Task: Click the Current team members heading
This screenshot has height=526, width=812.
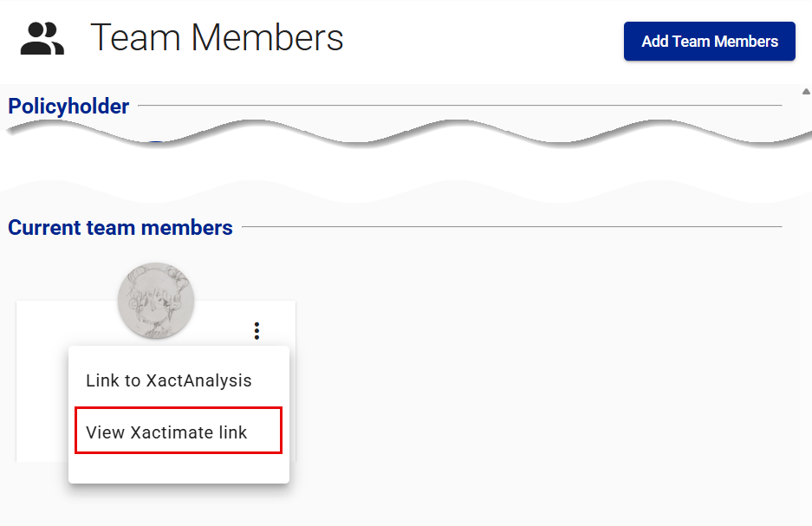Action: pos(120,228)
